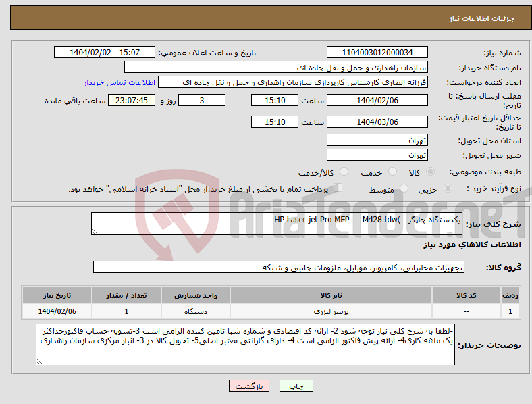This screenshot has height=404, width=532.
Task: Click the request creator field فرزانه انصاری
Action: click(x=293, y=82)
